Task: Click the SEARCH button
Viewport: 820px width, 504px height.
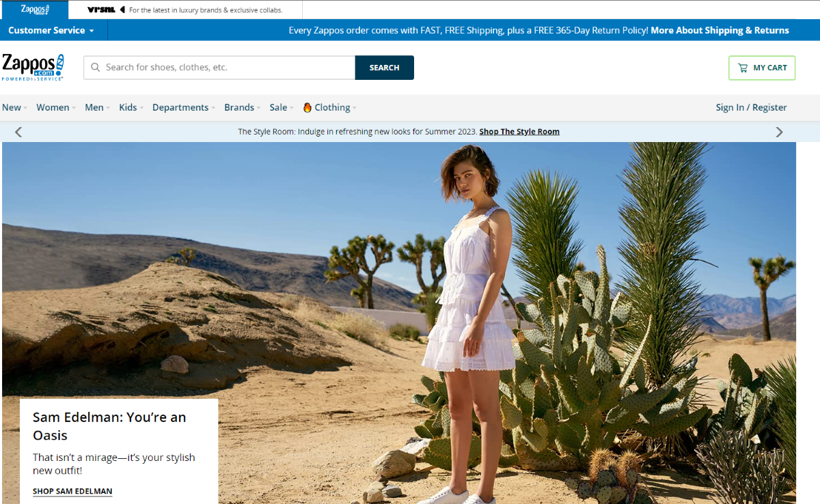Action: tap(384, 68)
